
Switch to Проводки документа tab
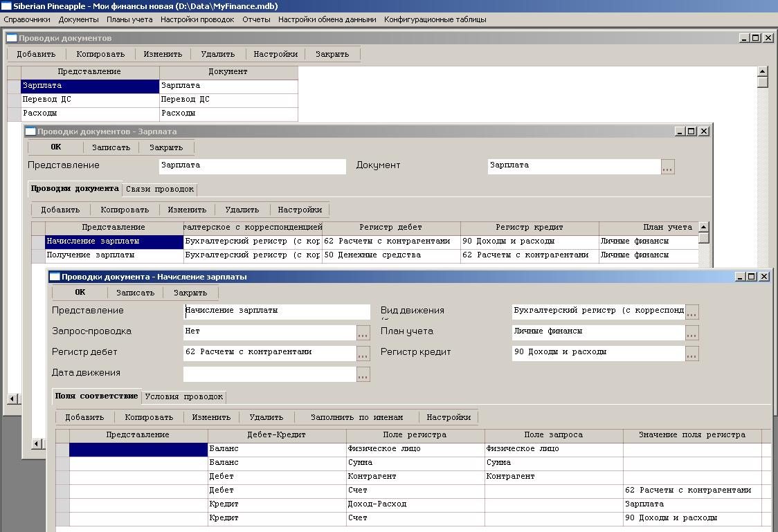point(75,188)
